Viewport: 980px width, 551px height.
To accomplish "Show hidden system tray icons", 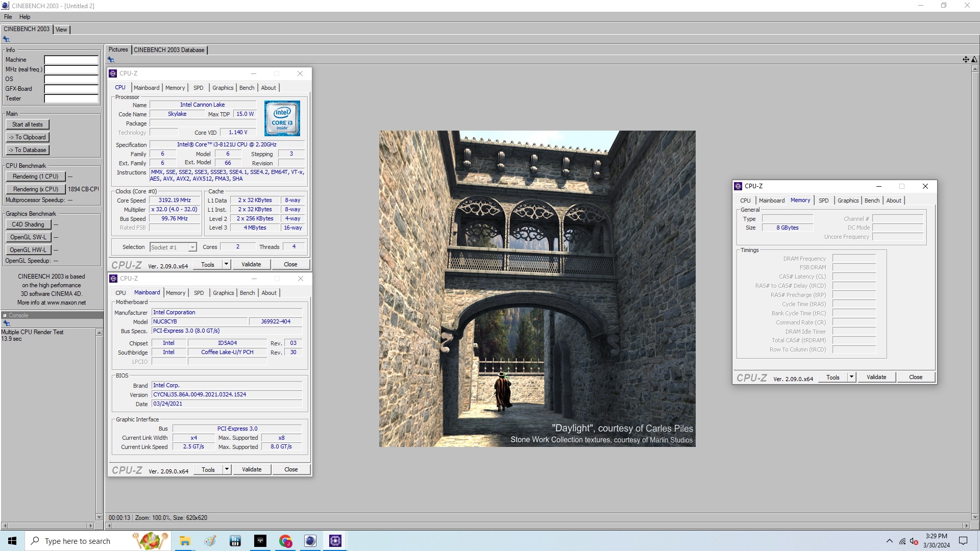I will [x=890, y=541].
